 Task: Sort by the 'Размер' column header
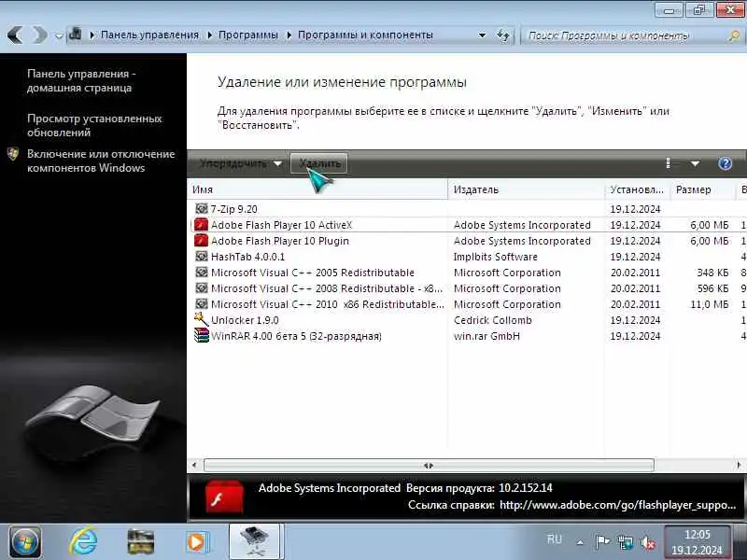pos(702,189)
